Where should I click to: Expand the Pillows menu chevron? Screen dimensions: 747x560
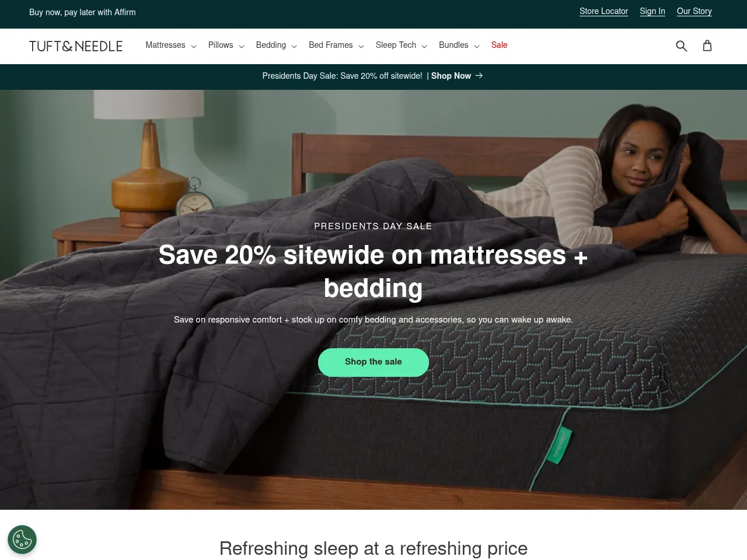click(242, 46)
